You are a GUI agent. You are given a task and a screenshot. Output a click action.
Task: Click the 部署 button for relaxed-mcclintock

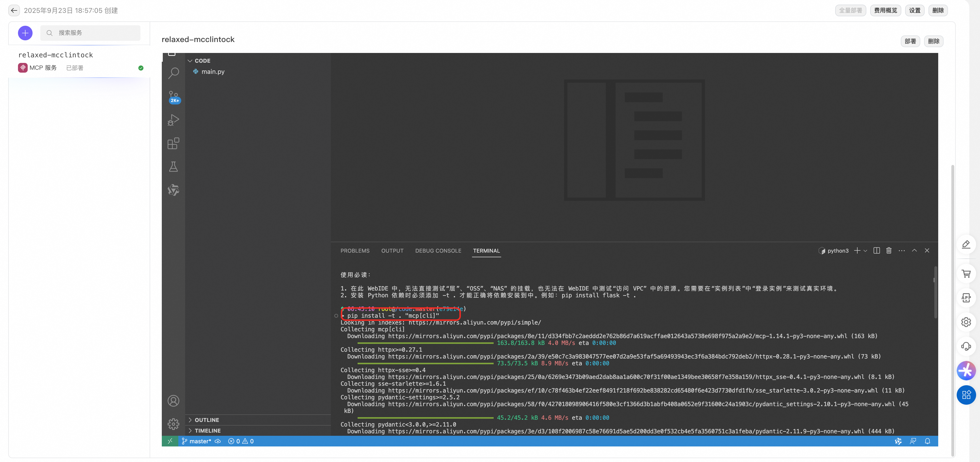click(x=910, y=41)
